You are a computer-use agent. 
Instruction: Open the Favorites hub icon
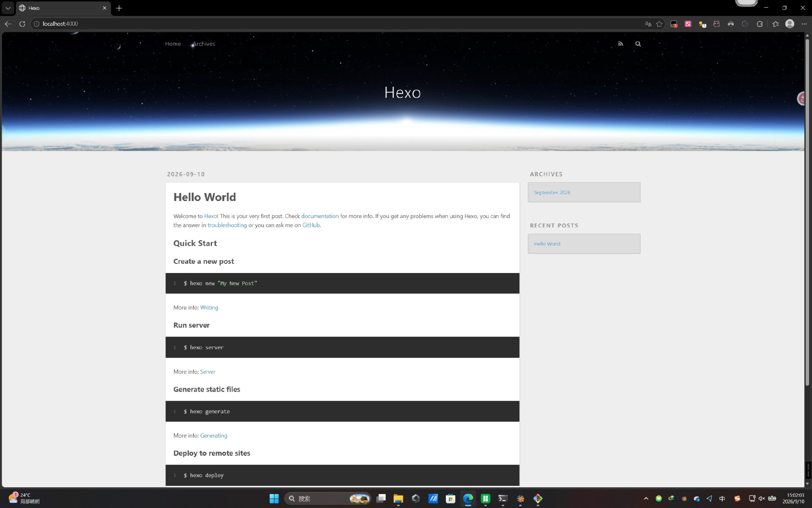click(776, 24)
